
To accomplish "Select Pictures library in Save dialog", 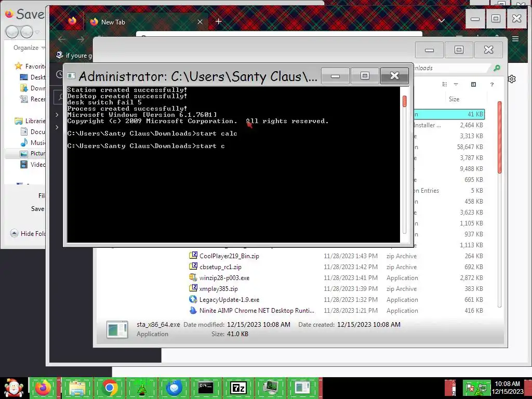I will 33,153.
